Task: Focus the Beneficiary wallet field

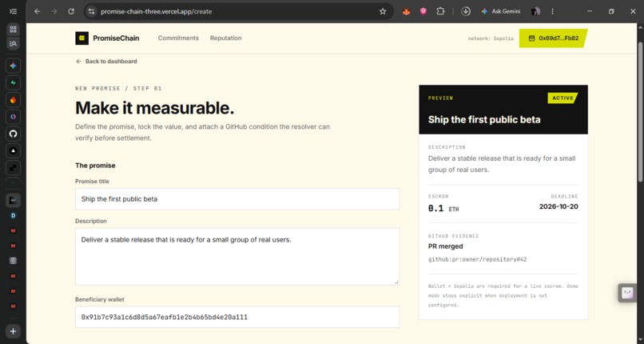Action: [x=237, y=317]
